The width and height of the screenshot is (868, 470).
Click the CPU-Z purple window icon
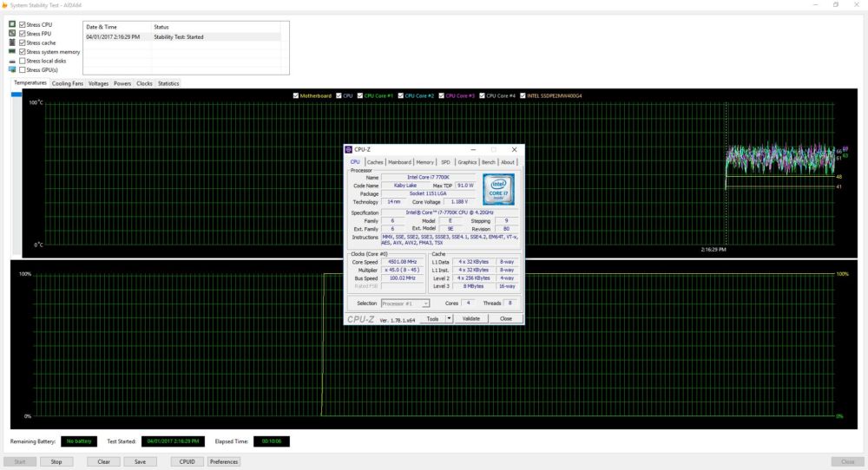tap(348, 149)
